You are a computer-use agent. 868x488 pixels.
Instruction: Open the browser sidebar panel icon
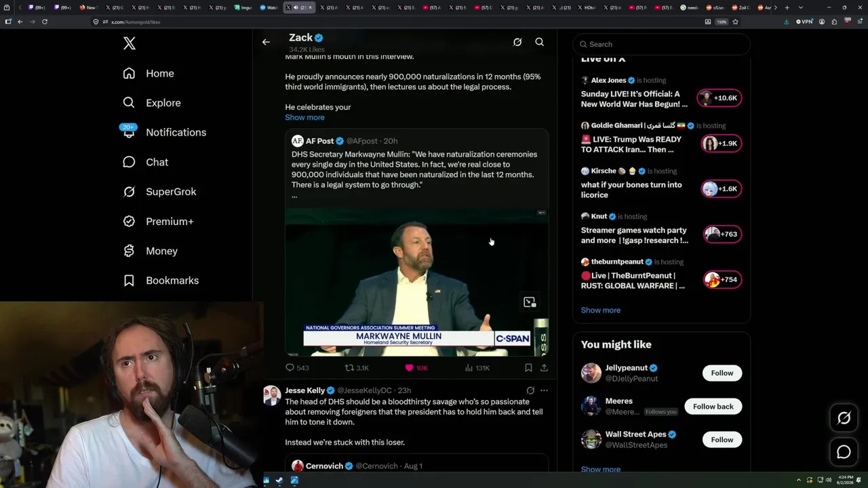(x=8, y=22)
